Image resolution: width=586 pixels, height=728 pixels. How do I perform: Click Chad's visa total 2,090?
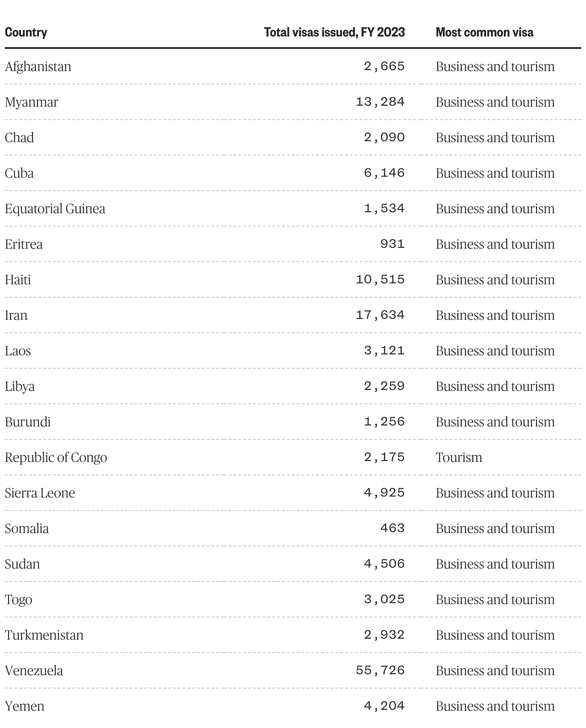point(384,137)
